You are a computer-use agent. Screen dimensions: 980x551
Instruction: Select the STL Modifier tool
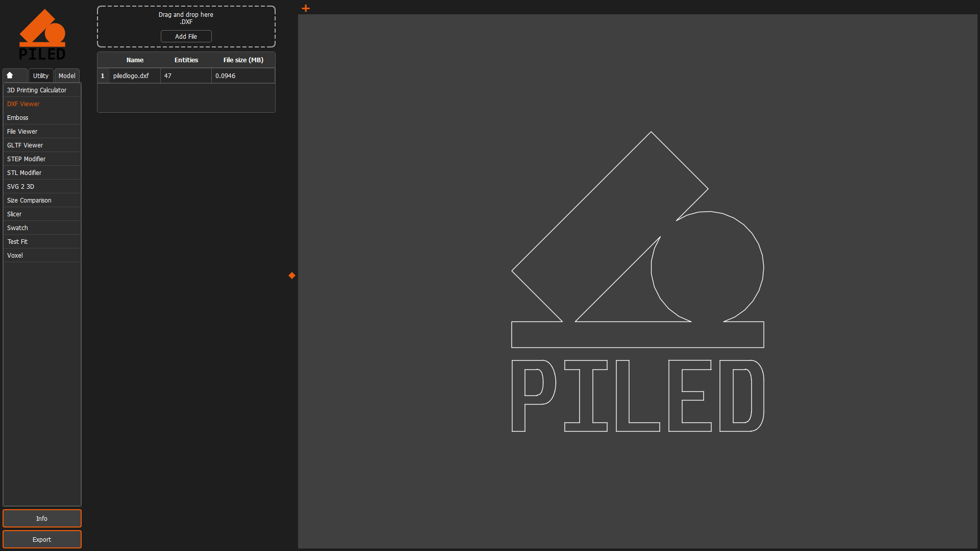(x=24, y=172)
